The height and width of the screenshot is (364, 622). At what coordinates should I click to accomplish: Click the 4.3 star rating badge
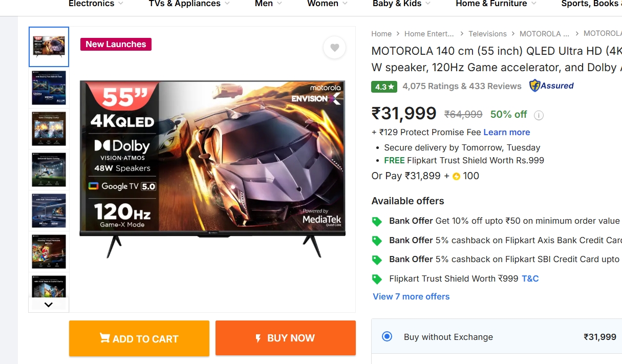tap(384, 87)
